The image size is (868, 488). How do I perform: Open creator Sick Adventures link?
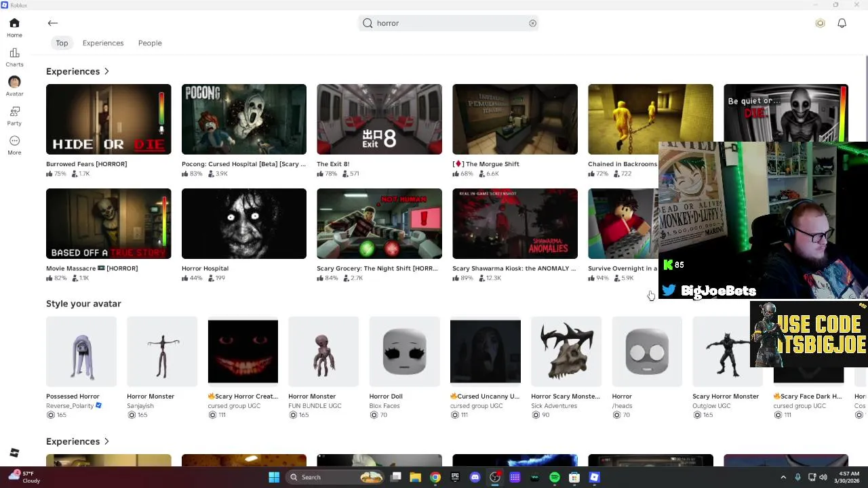click(x=554, y=405)
